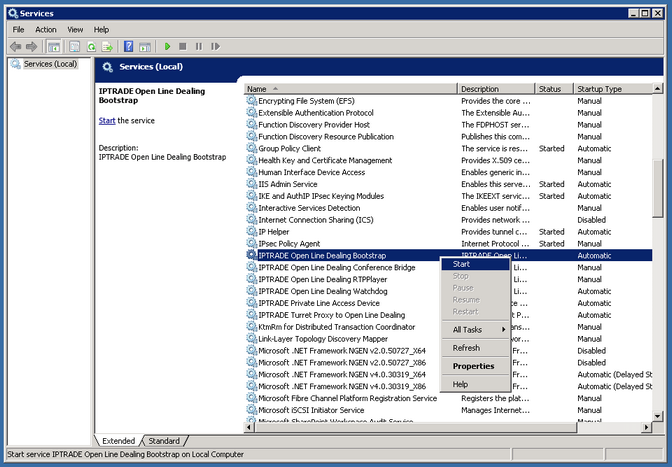Screen dimensions: 672x467
Task: Select IKE and AuthIP IPsec Keying Modules
Action: pos(321,196)
